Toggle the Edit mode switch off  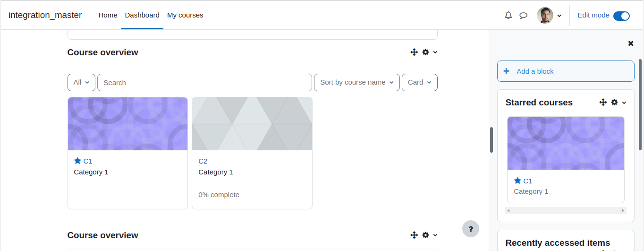pos(621,16)
